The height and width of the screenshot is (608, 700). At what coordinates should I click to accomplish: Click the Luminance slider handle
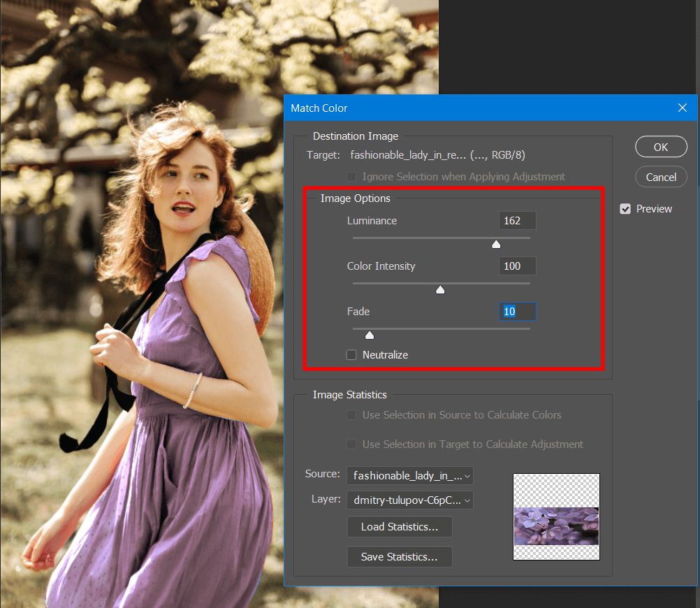496,245
